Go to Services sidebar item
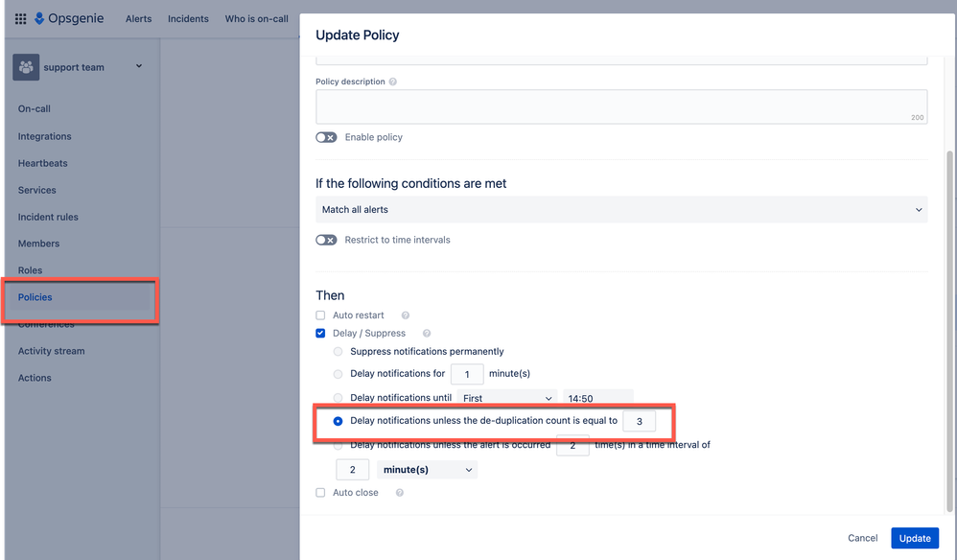This screenshot has width=957, height=560. (37, 190)
